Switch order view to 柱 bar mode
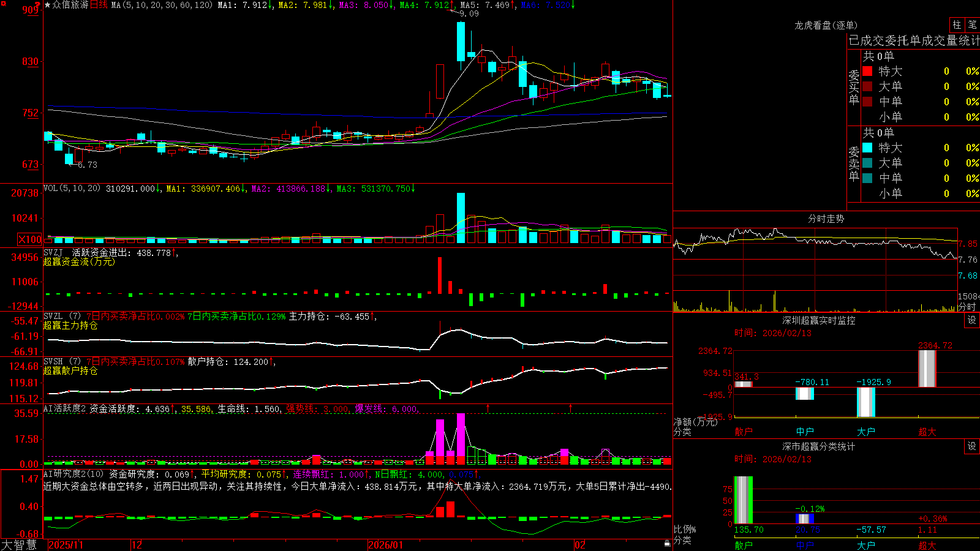The image size is (980, 551). pyautogui.click(x=957, y=25)
